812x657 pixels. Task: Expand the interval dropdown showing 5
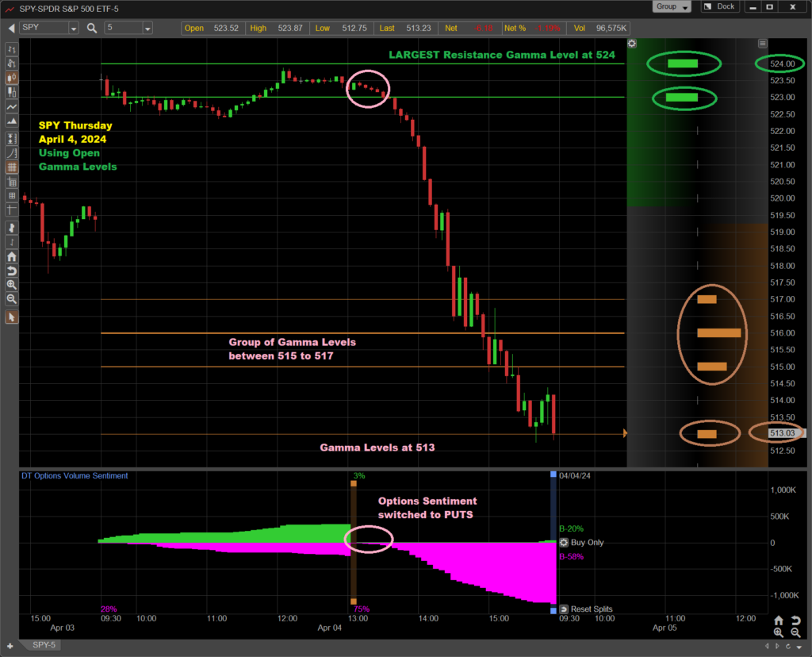[x=147, y=29]
